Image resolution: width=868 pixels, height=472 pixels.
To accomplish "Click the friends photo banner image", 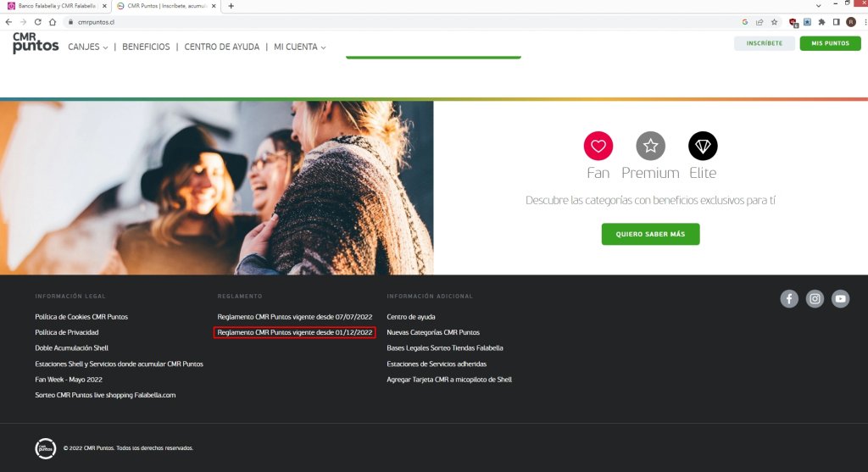I will pyautogui.click(x=216, y=187).
